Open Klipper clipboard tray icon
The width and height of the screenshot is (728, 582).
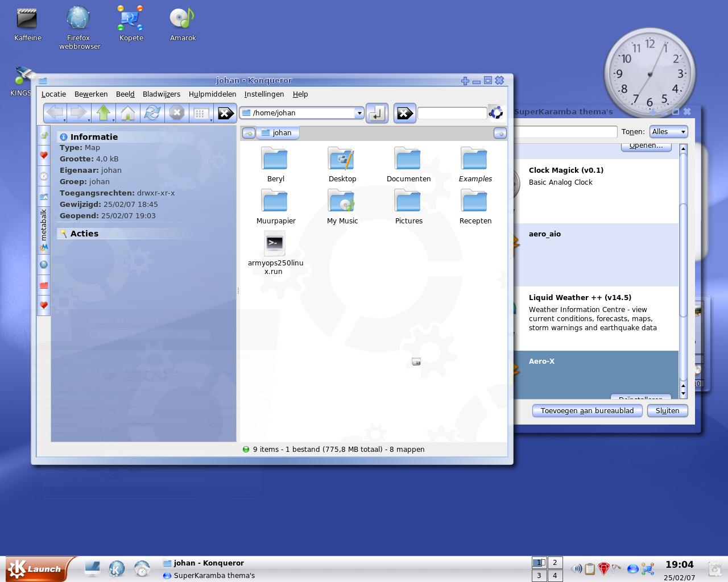coord(590,568)
